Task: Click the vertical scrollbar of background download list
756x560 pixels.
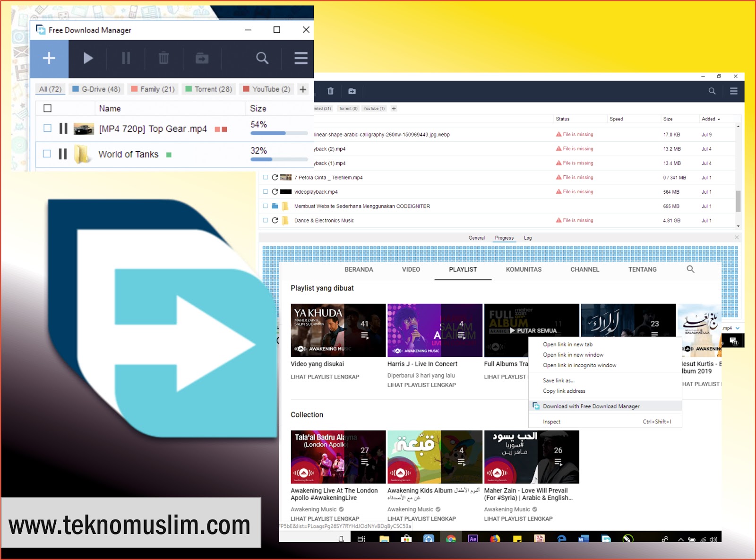Action: 738,201
